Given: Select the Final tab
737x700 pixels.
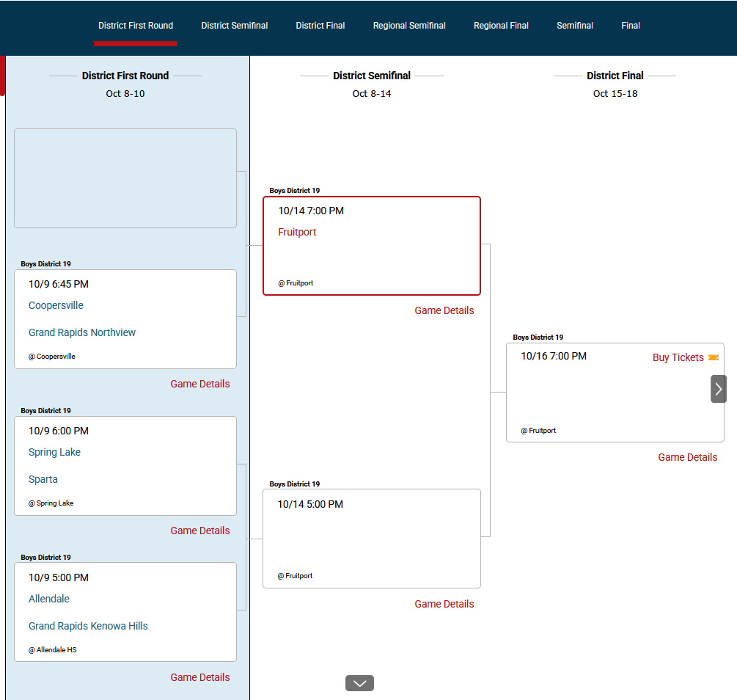Looking at the screenshot, I should 631,26.
